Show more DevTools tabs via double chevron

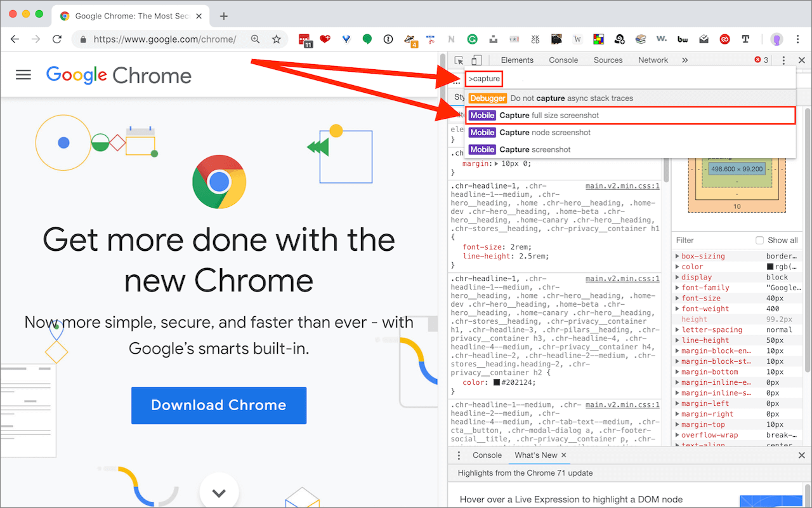[x=684, y=60]
